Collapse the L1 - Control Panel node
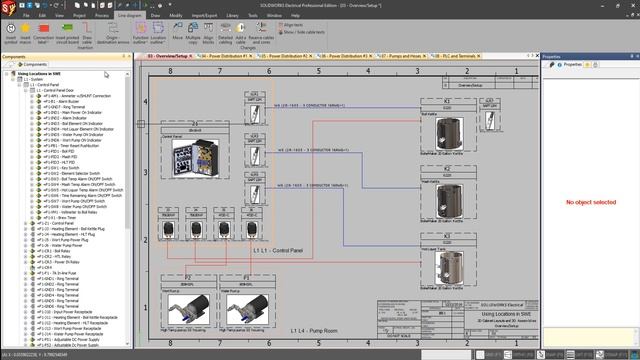This screenshot has height=360, width=640. (x=19, y=85)
